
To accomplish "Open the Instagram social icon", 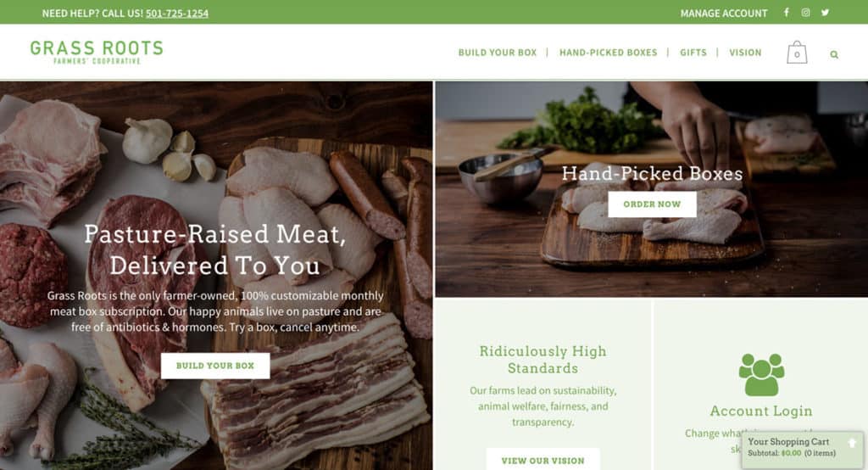I will pyautogui.click(x=805, y=12).
